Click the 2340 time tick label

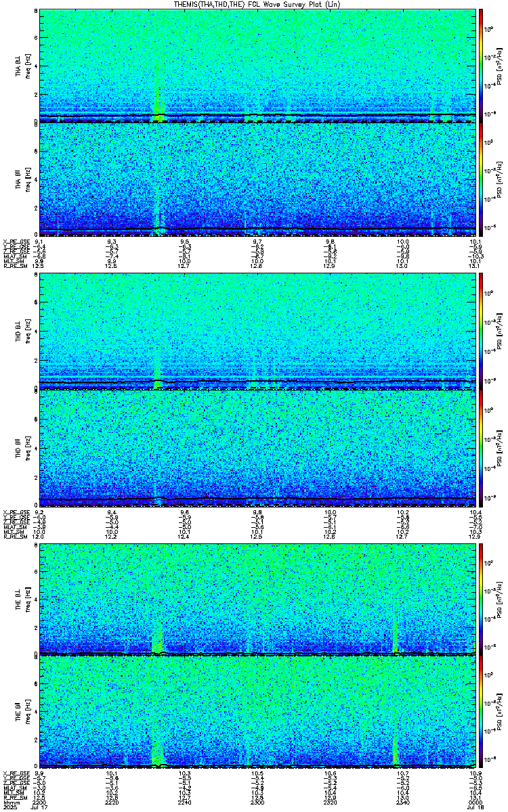coord(402,804)
